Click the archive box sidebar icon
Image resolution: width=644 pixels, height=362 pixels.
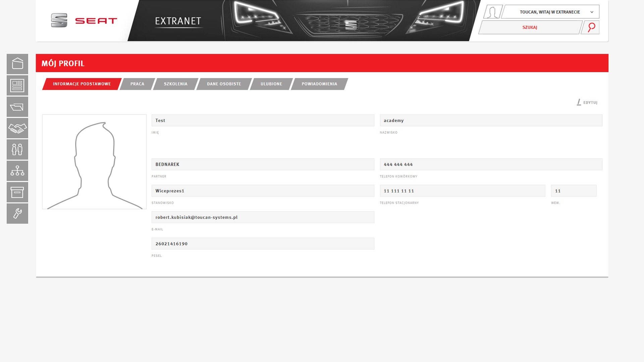17,192
